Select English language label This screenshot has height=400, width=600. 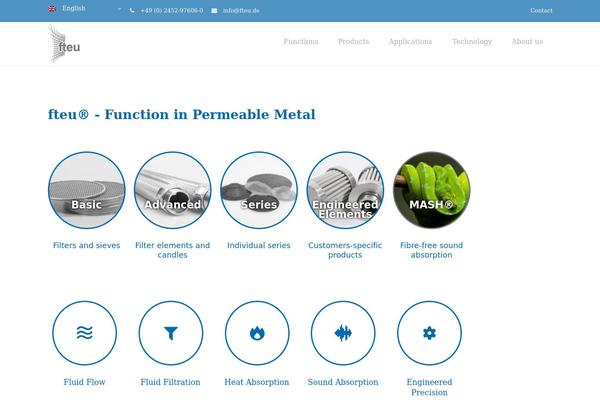74,8
